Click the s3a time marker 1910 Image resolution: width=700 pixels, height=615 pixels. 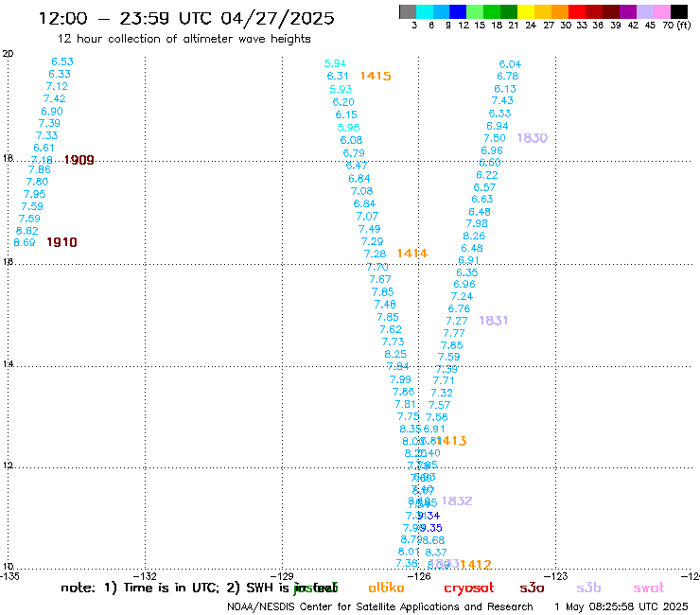(62, 242)
